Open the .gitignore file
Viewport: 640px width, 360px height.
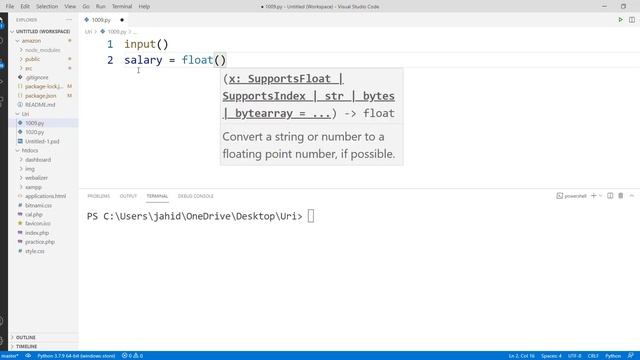click(37, 77)
